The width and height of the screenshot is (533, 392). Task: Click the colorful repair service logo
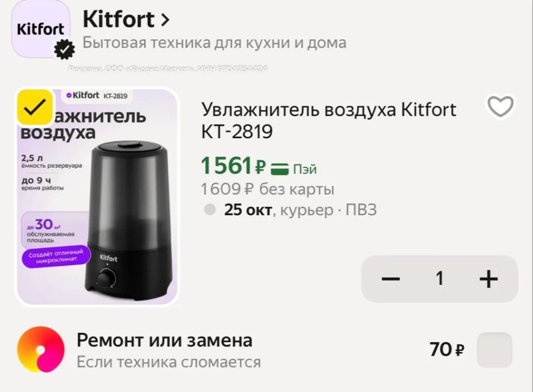(x=41, y=349)
